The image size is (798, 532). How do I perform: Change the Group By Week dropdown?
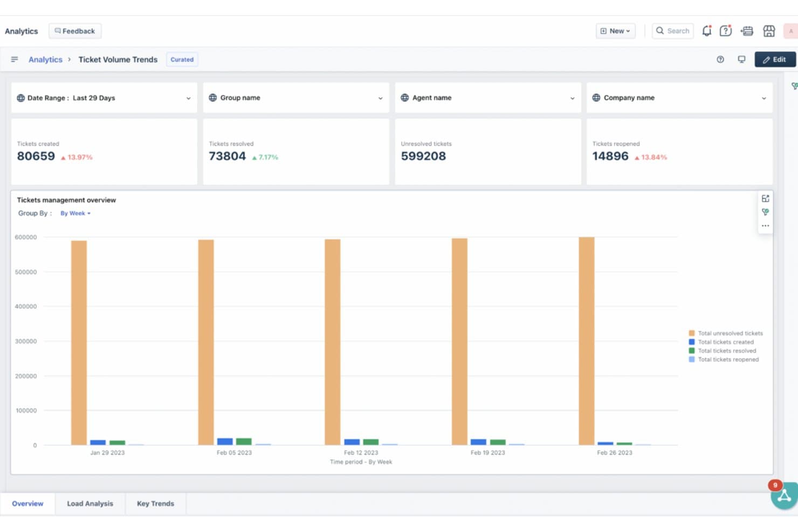click(x=75, y=213)
